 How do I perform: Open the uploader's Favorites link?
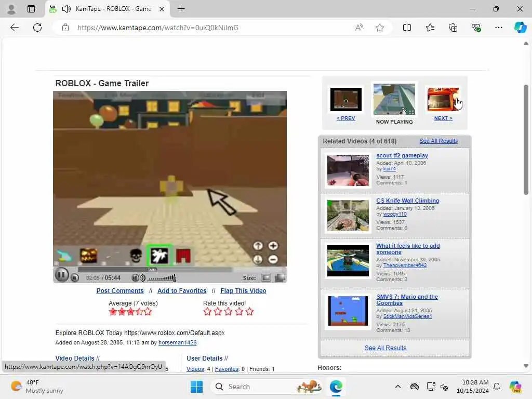(227, 369)
